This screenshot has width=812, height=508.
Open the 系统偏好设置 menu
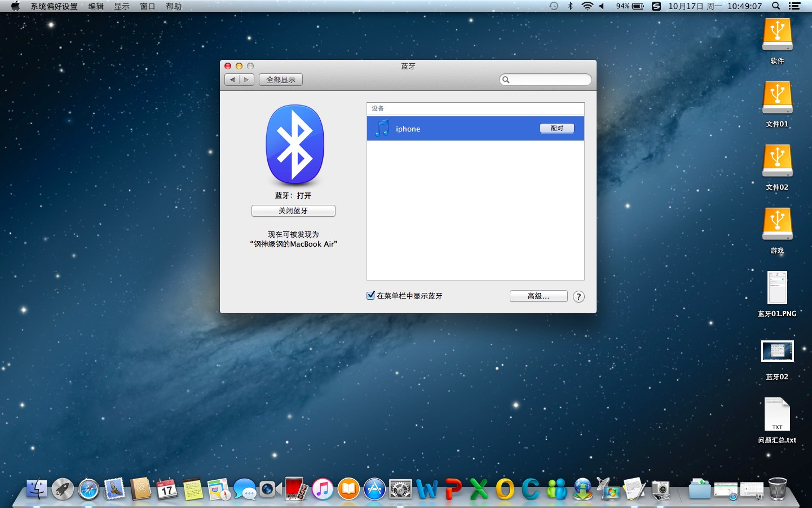click(x=54, y=6)
